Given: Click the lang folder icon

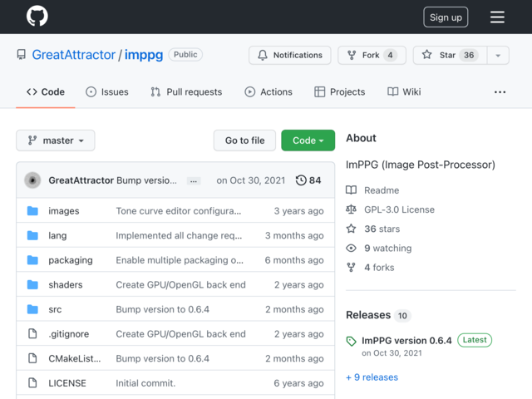Looking at the screenshot, I should [32, 235].
